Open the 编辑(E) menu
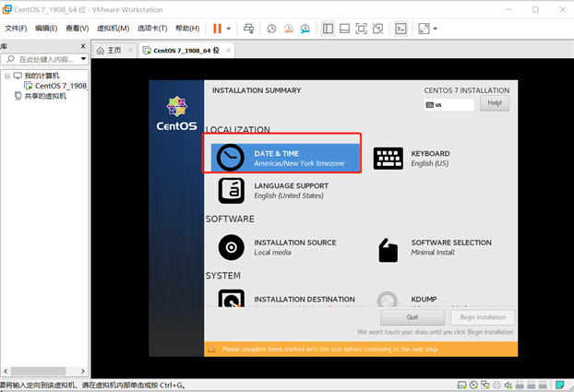 click(x=46, y=29)
